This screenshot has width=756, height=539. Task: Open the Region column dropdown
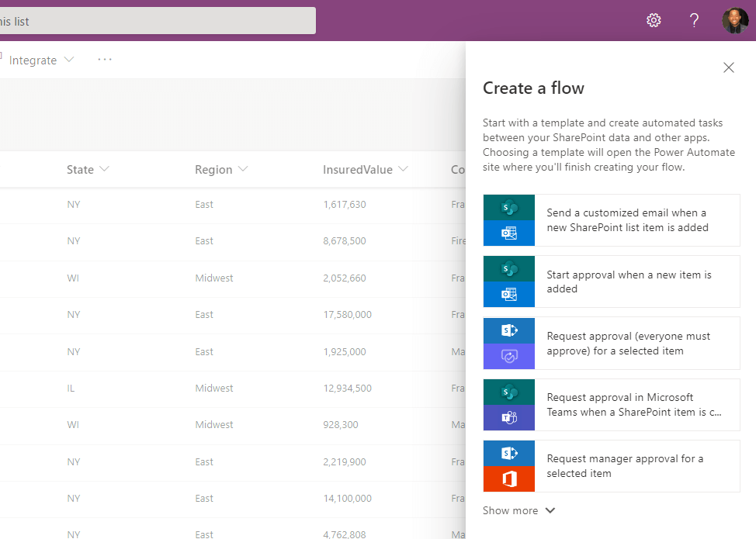tap(243, 169)
